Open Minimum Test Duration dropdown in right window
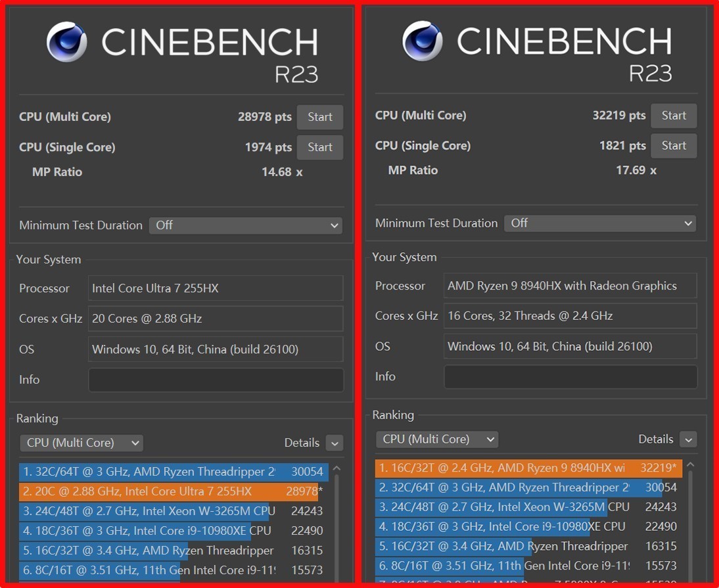Screen dimensions: 719x588 tap(600, 223)
